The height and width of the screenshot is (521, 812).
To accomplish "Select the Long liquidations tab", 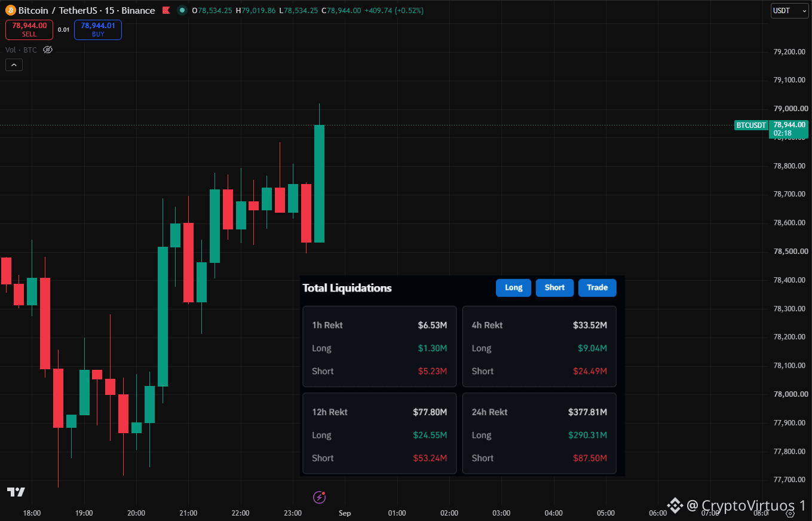I will (x=513, y=288).
